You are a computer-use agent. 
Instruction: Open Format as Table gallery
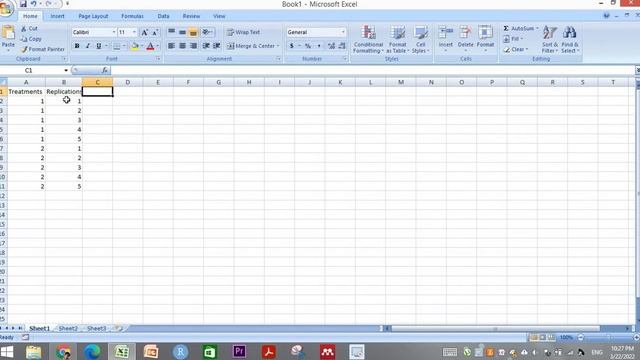coord(398,39)
